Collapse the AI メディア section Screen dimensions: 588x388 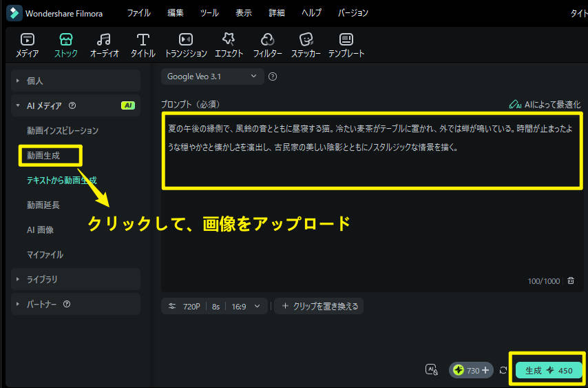pos(76,106)
